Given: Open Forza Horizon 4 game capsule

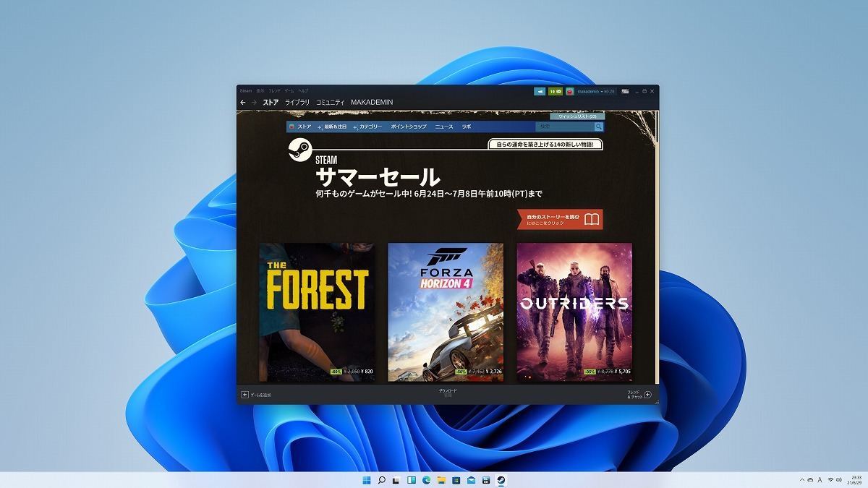Looking at the screenshot, I should pyautogui.click(x=446, y=312).
